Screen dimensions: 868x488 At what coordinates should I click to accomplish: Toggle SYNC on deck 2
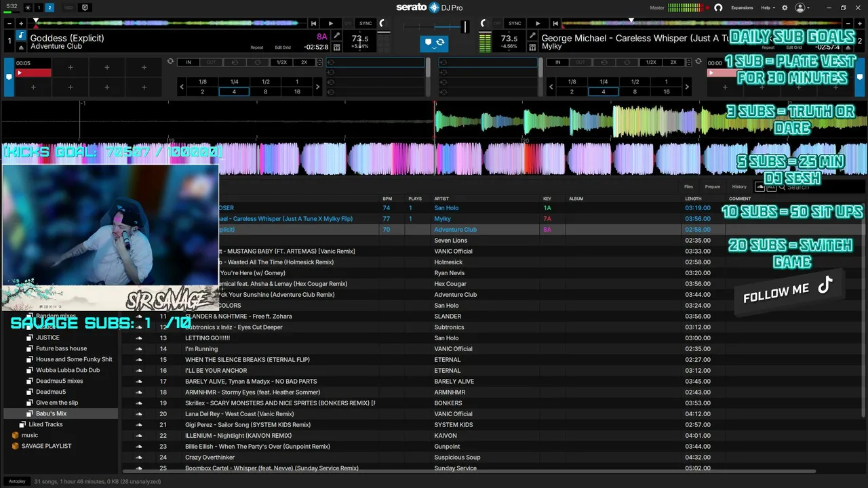[x=515, y=24]
